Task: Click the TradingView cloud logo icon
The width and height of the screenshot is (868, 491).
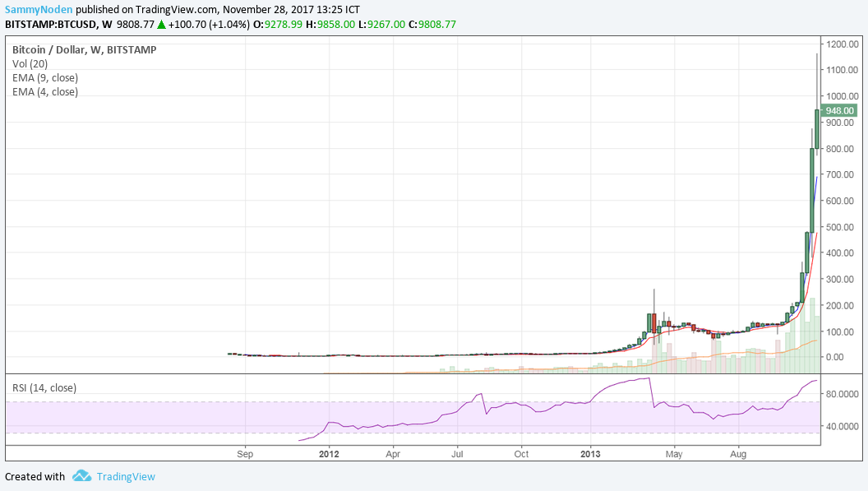Action: 82,476
